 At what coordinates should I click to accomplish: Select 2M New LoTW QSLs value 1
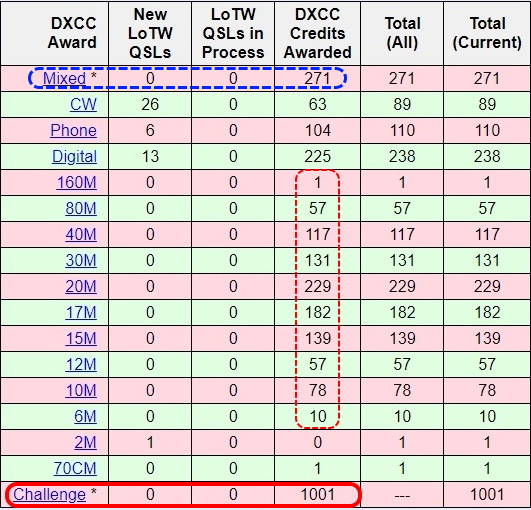click(150, 442)
